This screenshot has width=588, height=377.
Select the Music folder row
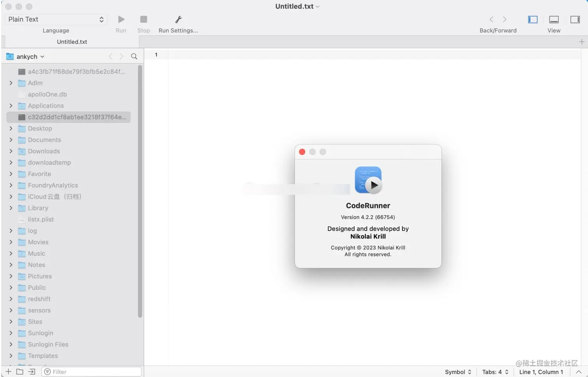(x=68, y=254)
